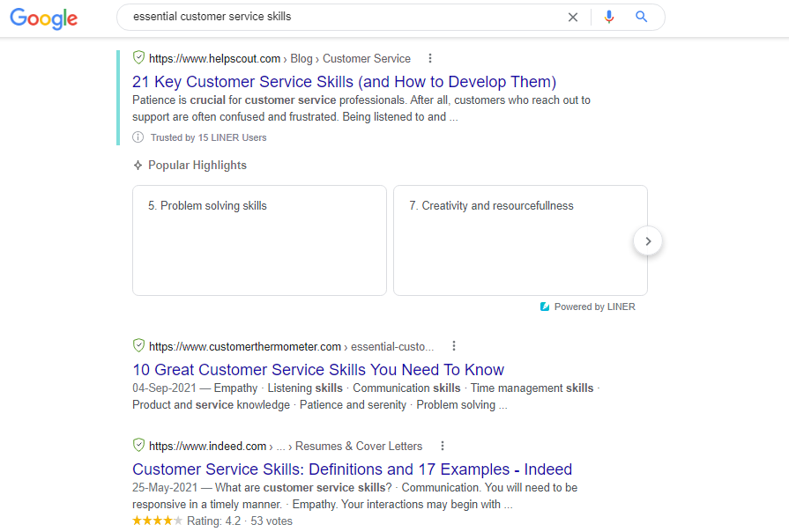Clear the search query with X icon
The image size is (789, 532).
click(573, 17)
